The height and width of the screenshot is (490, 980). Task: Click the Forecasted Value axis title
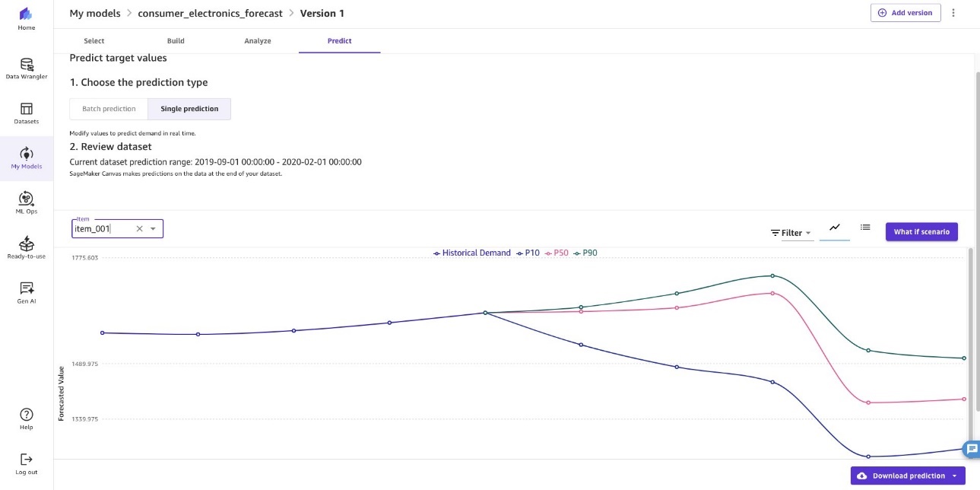[62, 393]
